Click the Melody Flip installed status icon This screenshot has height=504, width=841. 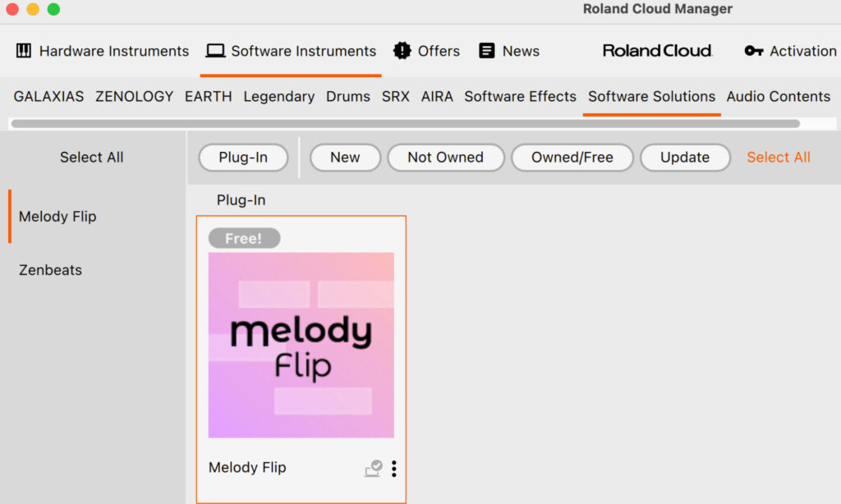374,469
